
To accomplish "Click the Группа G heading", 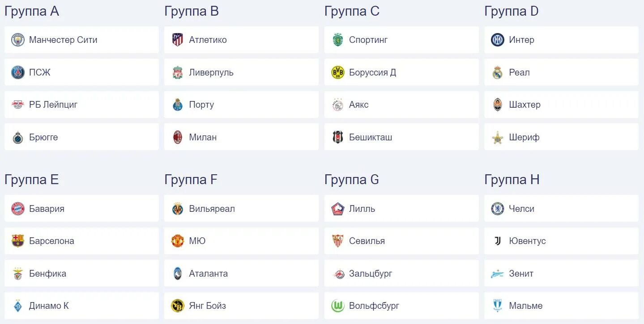I will (352, 180).
